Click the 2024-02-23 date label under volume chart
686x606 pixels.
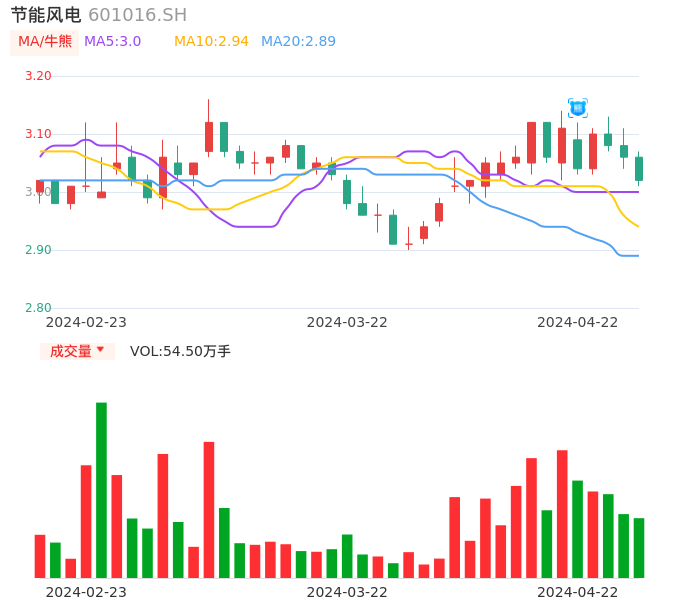coord(86,591)
